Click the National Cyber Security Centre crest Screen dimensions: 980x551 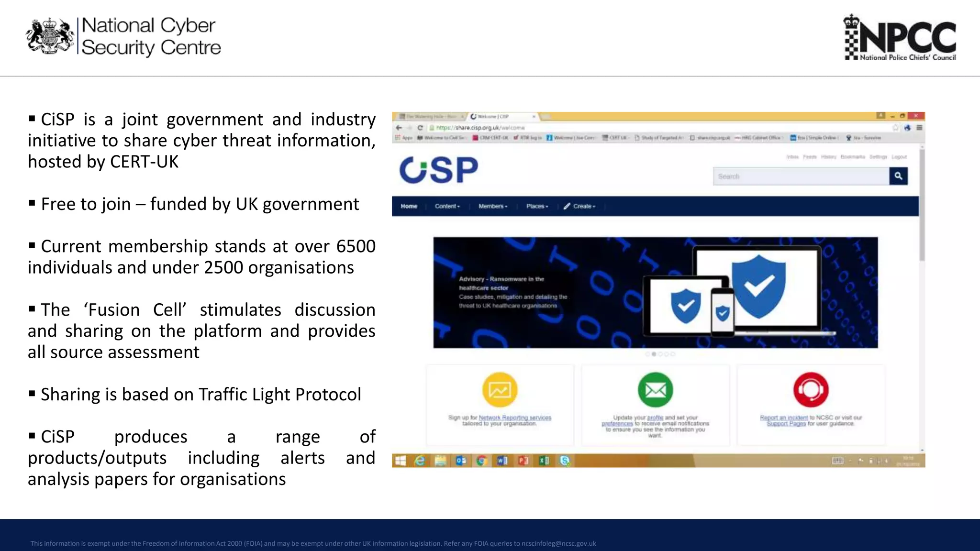50,36
